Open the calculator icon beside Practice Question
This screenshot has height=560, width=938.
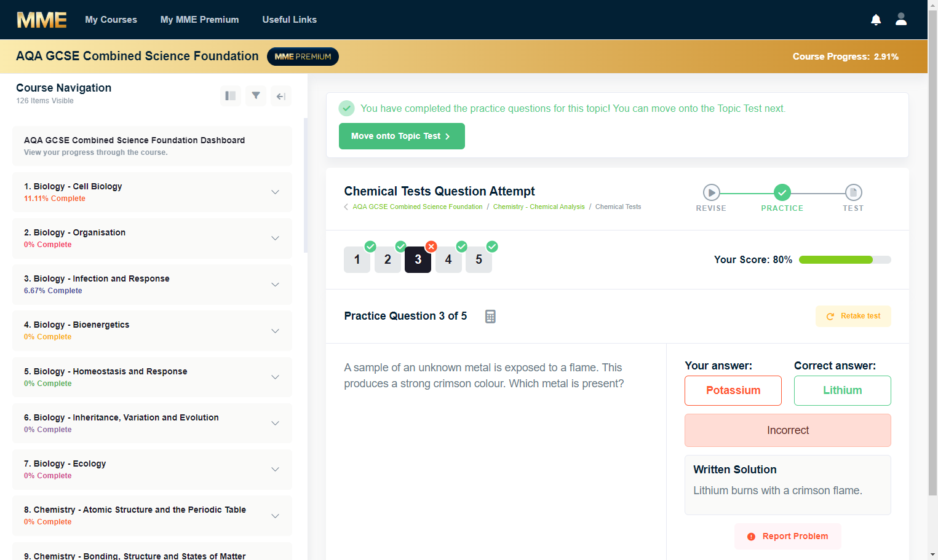tap(490, 317)
